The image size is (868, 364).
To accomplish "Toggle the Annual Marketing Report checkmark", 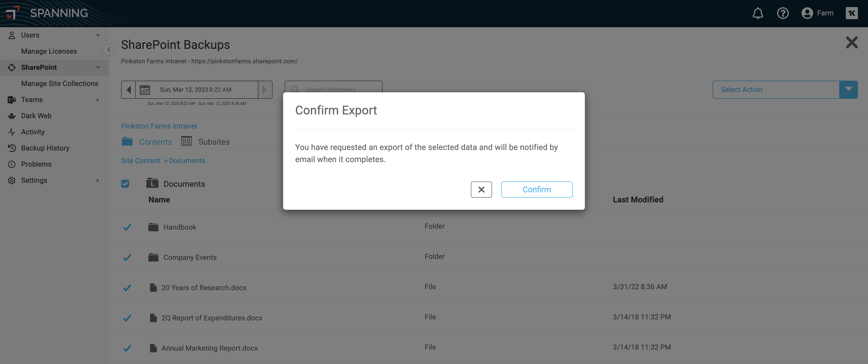I will pos(127,349).
